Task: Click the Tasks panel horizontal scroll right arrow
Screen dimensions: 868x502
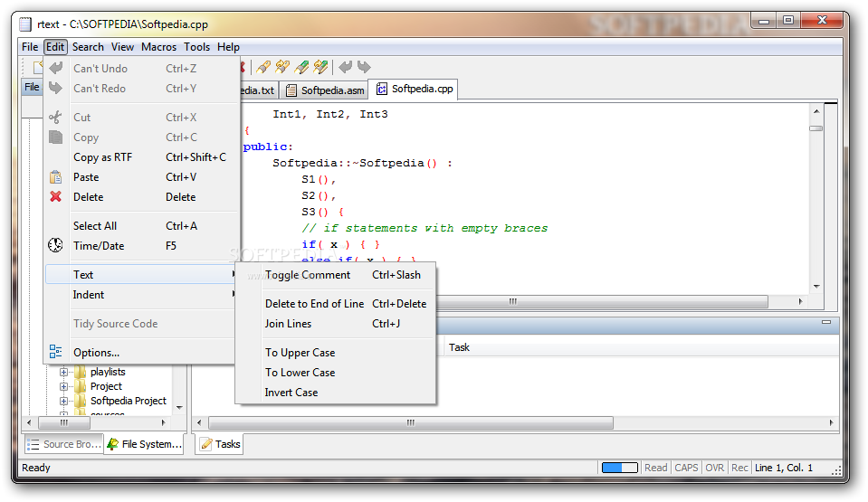Action: (831, 422)
